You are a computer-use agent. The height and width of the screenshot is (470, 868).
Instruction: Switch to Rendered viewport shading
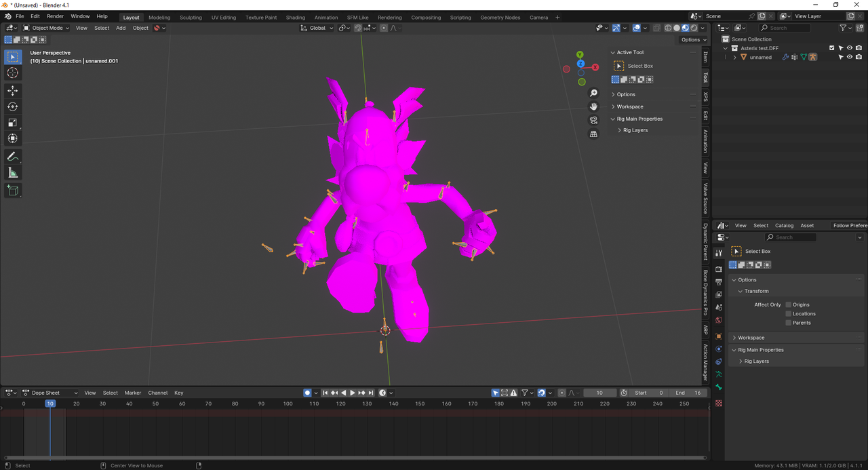click(694, 28)
